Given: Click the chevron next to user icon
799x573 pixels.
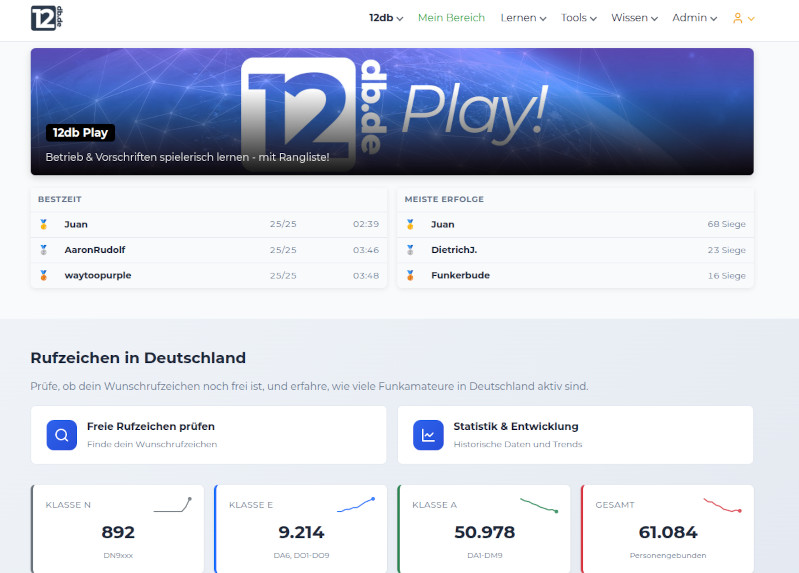Looking at the screenshot, I should click(751, 19).
